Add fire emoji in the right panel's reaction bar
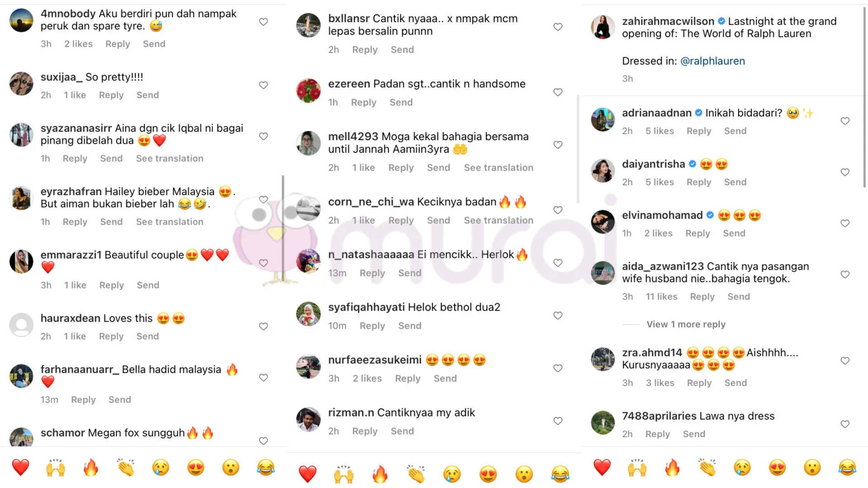The width and height of the screenshot is (868, 488). coord(672,467)
